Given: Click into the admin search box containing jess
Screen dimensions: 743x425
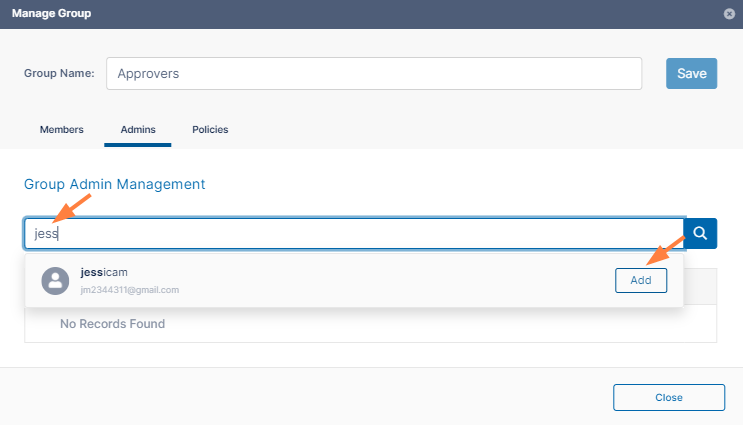Looking at the screenshot, I should (x=354, y=233).
